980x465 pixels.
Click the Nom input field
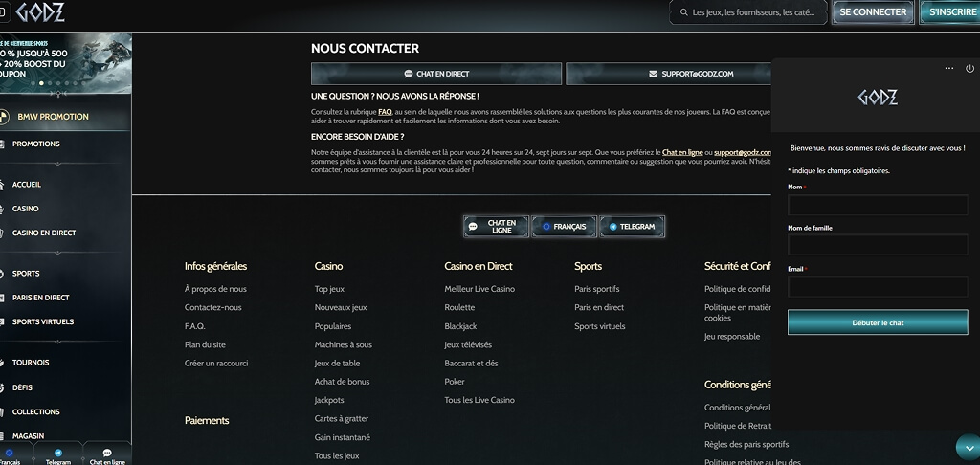[x=878, y=205]
